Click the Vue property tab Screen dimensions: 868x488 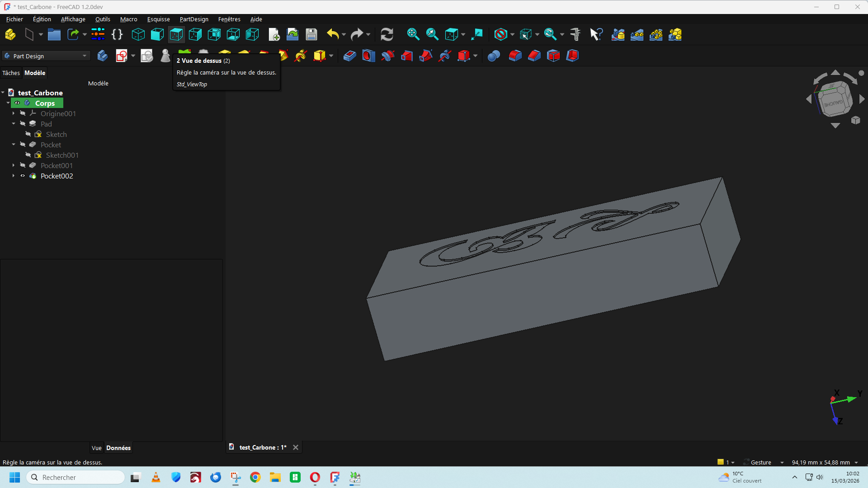pos(96,448)
